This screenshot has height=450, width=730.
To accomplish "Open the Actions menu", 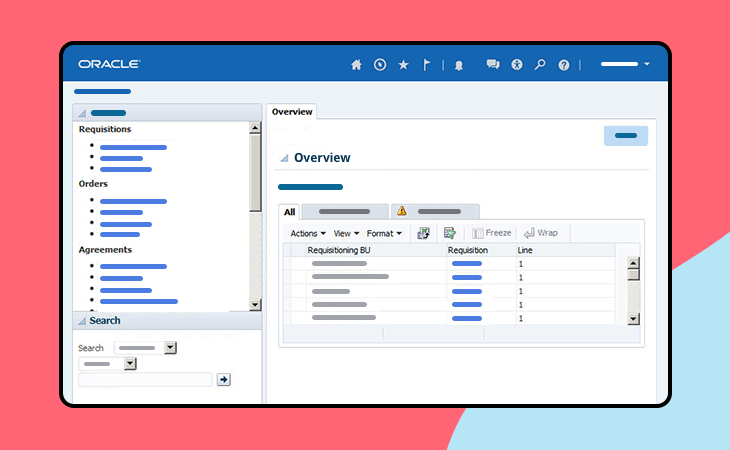I will (308, 233).
